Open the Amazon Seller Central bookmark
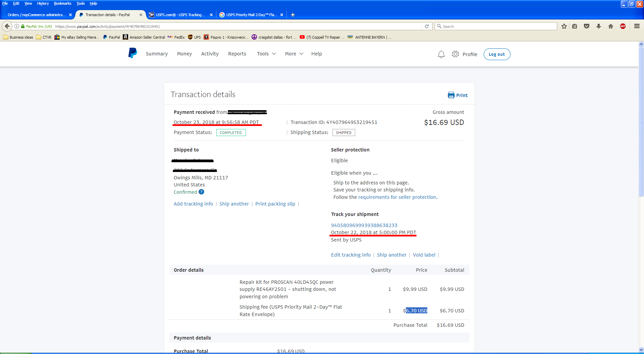The height and width of the screenshot is (354, 644). point(144,37)
